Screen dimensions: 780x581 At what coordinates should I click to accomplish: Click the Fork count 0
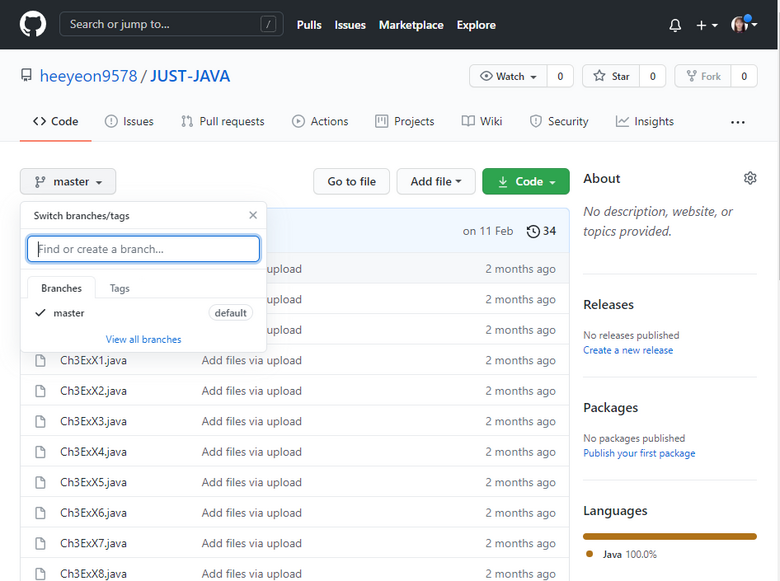click(744, 76)
